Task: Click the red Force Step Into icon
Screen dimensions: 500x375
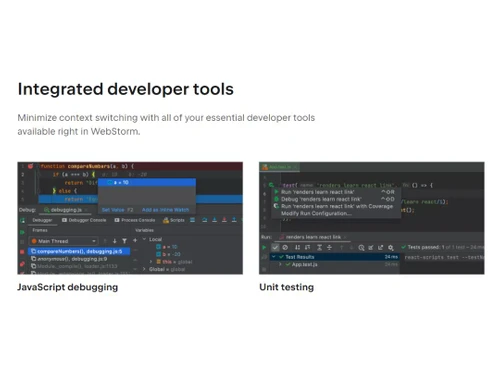Action: [x=224, y=220]
